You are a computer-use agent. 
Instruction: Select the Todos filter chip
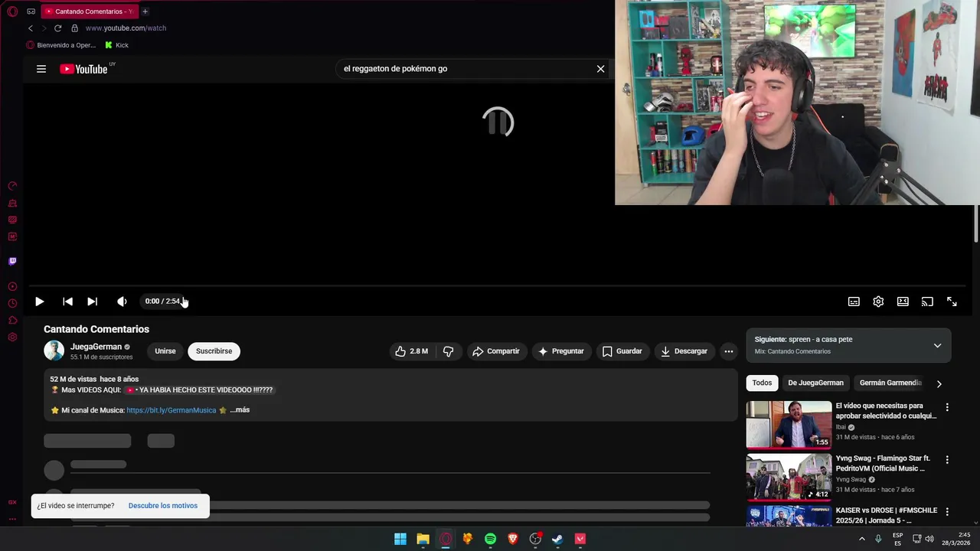click(x=762, y=383)
